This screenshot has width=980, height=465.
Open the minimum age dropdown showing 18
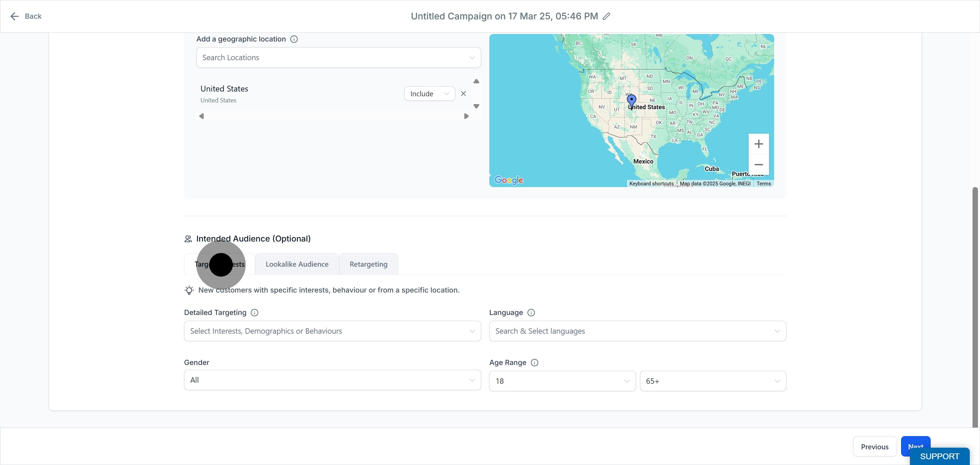562,381
